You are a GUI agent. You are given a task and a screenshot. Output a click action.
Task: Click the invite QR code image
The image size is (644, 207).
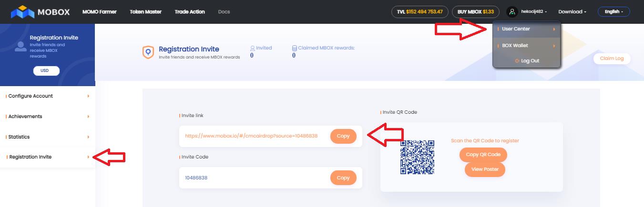pos(417,157)
